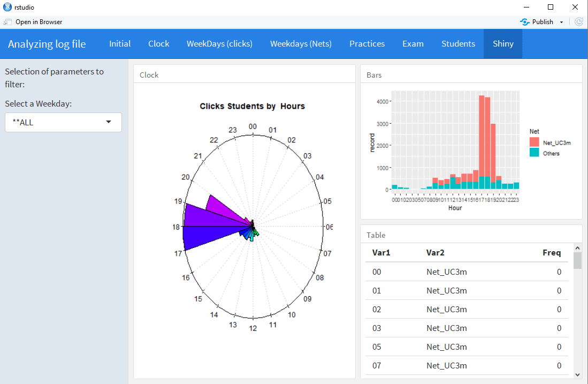Open the Clock tab

tap(158, 43)
